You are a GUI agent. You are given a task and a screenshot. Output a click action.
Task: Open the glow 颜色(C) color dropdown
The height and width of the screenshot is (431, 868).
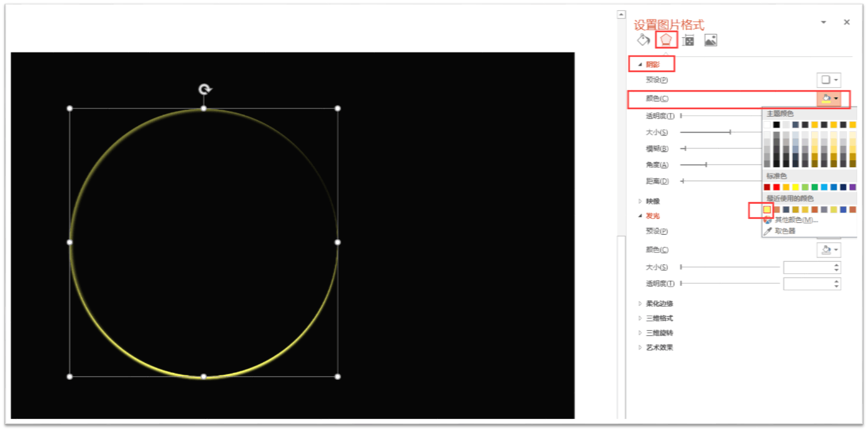click(x=829, y=250)
